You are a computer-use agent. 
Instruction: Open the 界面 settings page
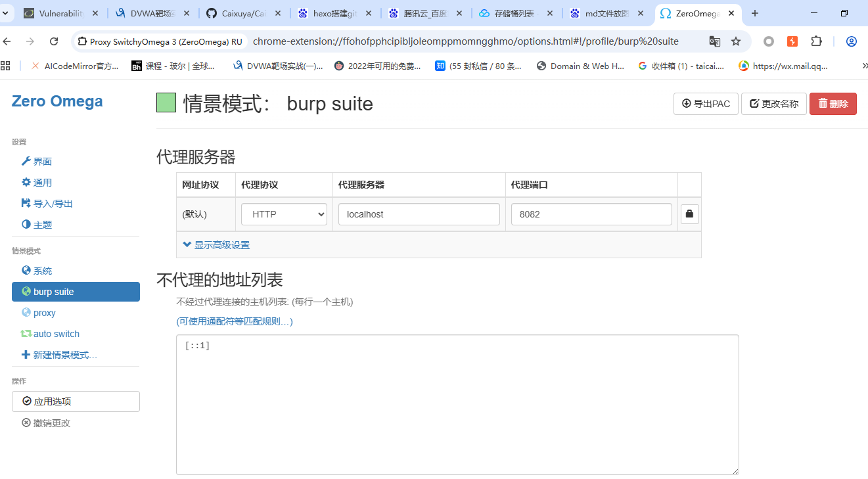tap(37, 162)
